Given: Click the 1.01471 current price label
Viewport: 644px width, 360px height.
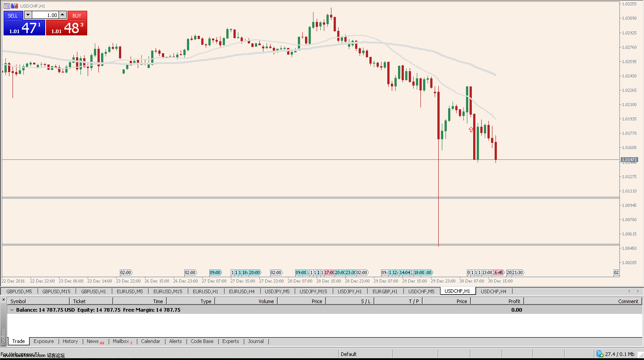Looking at the screenshot, I should [x=629, y=160].
